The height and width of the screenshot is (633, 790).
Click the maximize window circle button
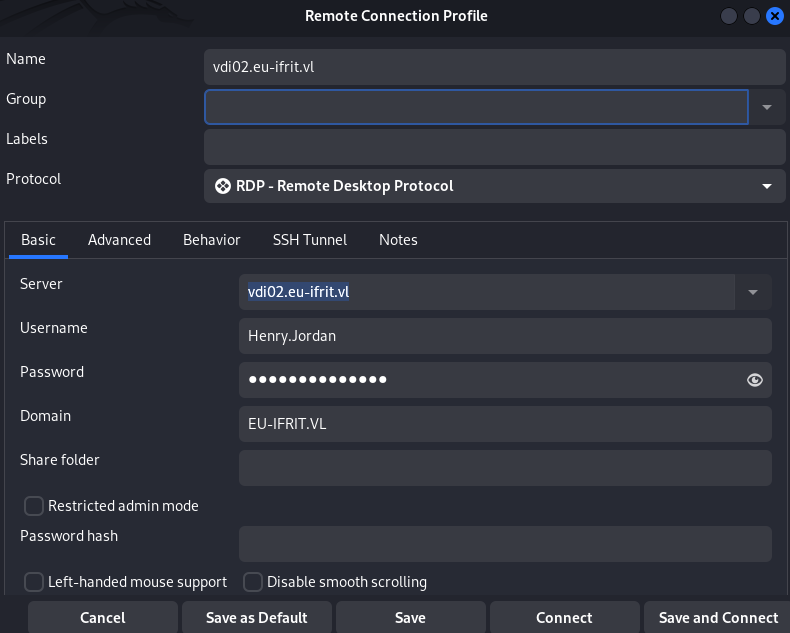(751, 16)
